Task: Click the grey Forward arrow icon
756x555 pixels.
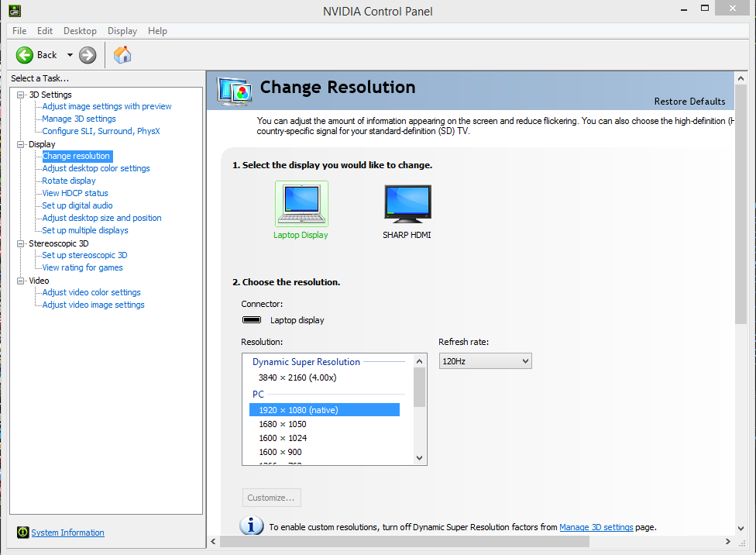Action: pyautogui.click(x=88, y=55)
